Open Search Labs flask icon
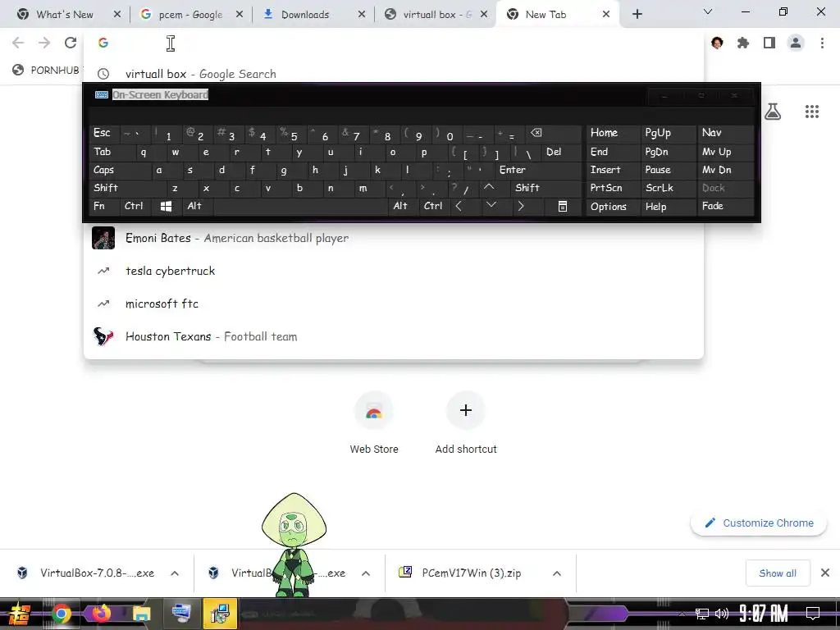Viewport: 840px width, 630px height. pyautogui.click(x=773, y=112)
